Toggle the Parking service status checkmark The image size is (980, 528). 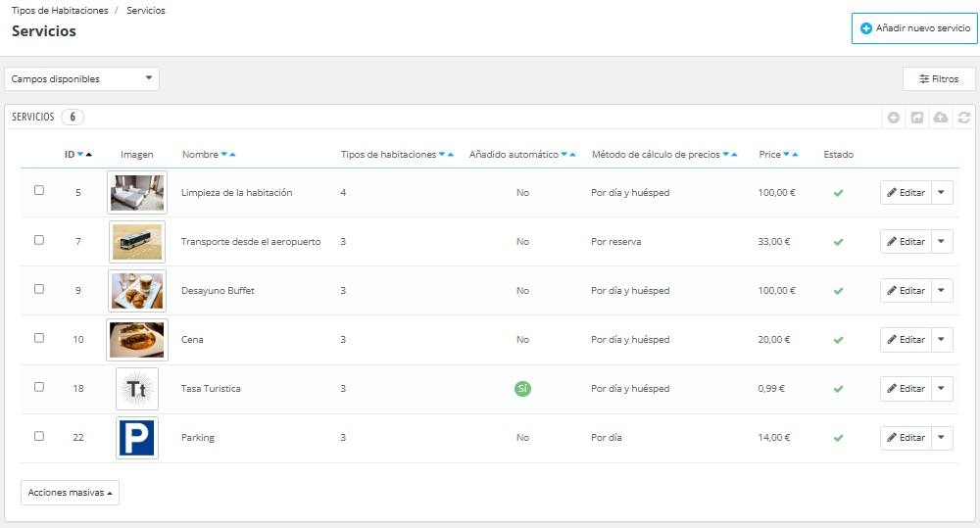pyautogui.click(x=838, y=438)
